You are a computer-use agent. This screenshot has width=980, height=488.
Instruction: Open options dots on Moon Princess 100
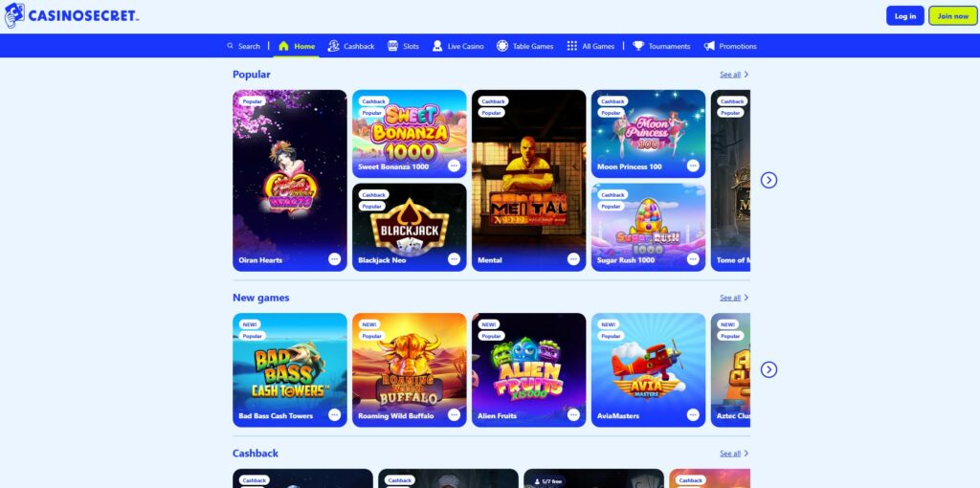tap(693, 166)
